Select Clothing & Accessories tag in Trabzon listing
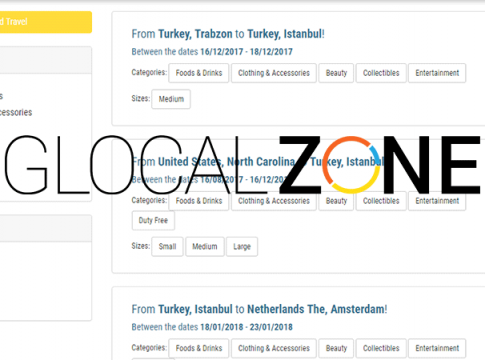 274,73
